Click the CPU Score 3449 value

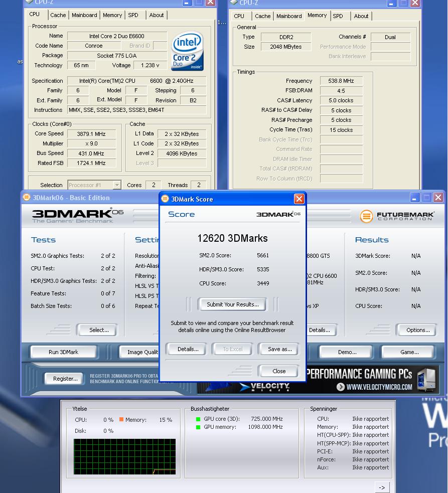coord(263,283)
